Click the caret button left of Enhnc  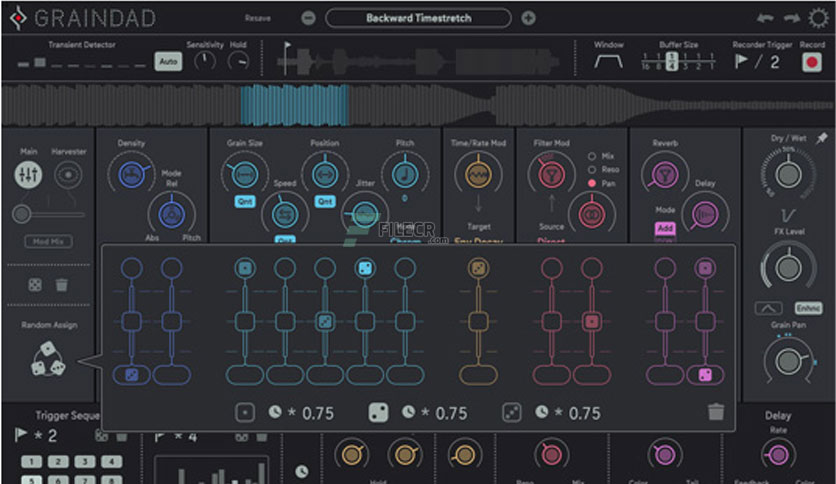[768, 308]
